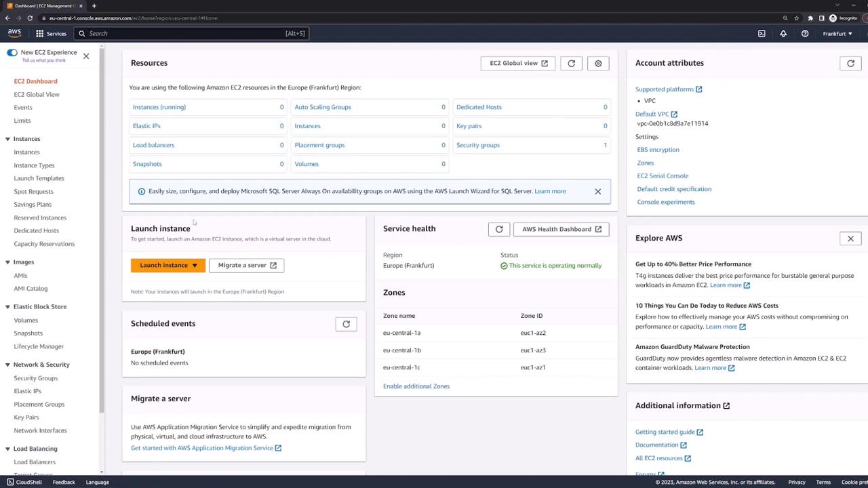Open browser extensions puzzle icon
868x488 pixels.
(810, 18)
